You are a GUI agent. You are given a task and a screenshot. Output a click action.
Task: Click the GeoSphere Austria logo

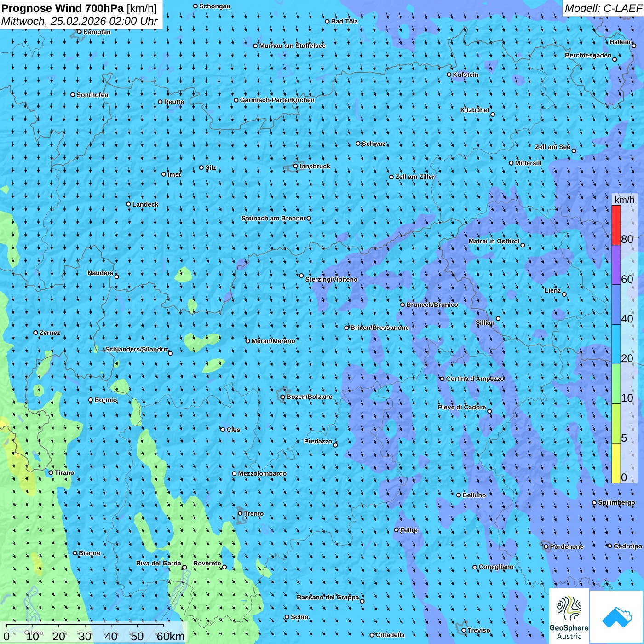(x=569, y=616)
